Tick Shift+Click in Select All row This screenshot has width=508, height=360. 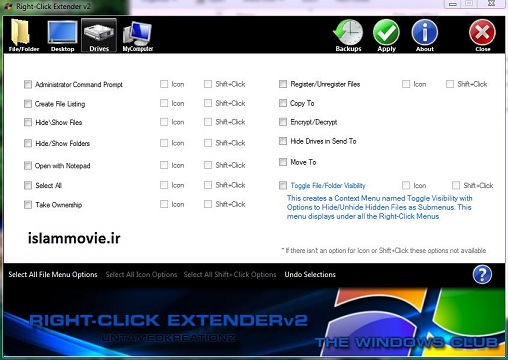(208, 185)
